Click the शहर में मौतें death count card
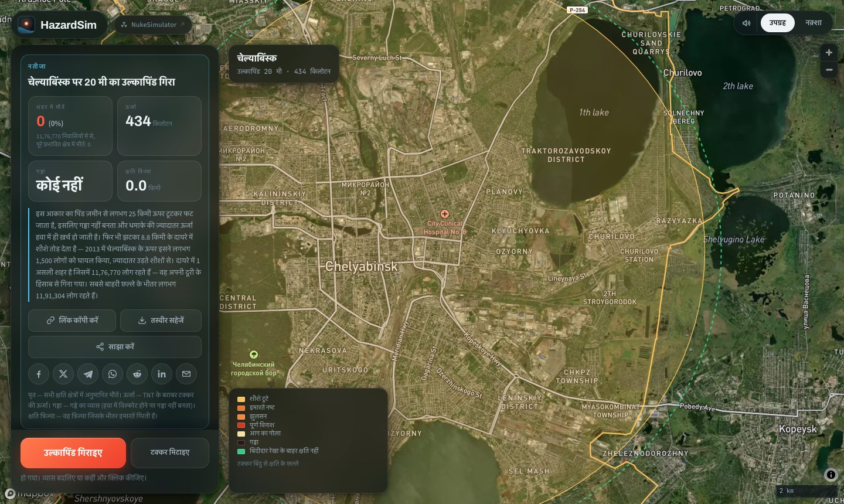The height and width of the screenshot is (504, 844). coord(70,126)
